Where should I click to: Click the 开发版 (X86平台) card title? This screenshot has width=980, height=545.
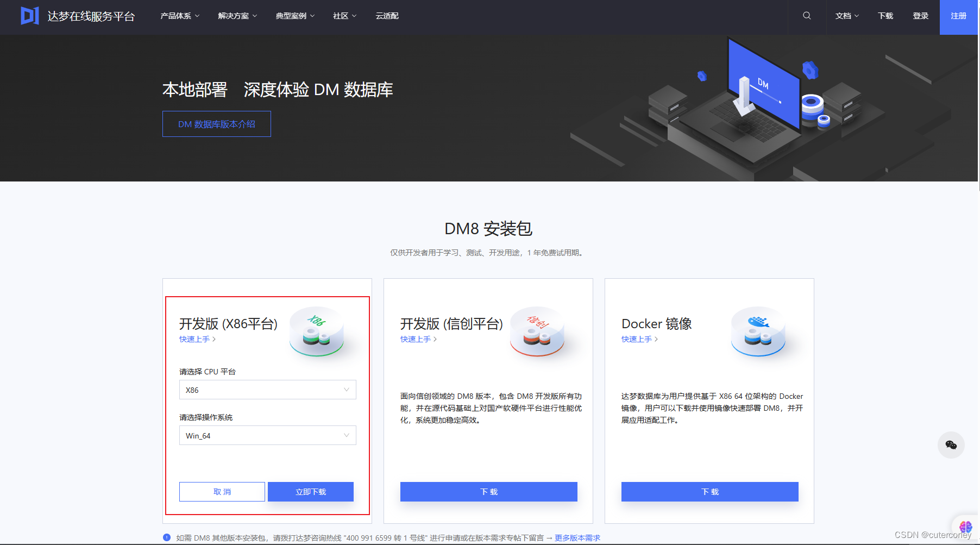(229, 324)
